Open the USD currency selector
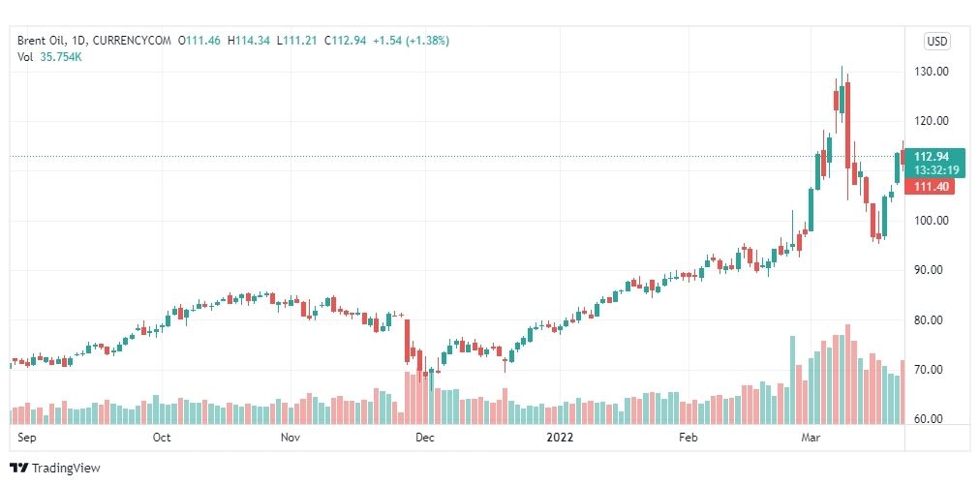 click(936, 42)
